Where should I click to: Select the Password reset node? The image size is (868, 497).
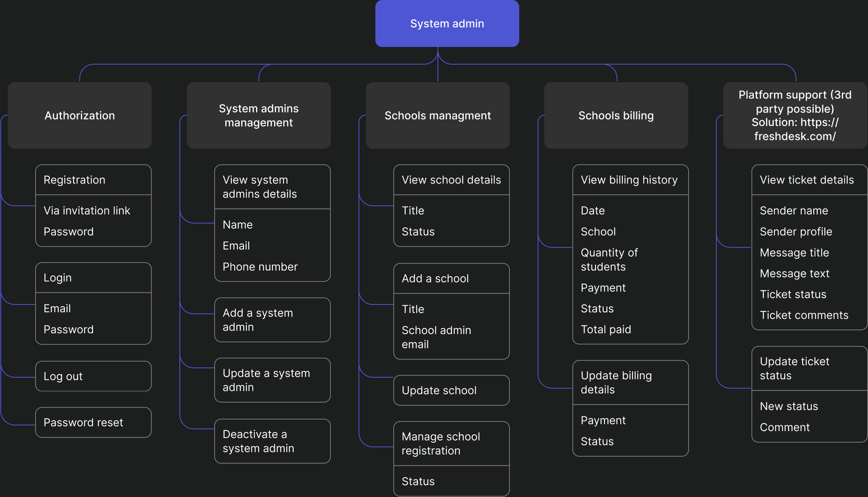click(x=93, y=422)
